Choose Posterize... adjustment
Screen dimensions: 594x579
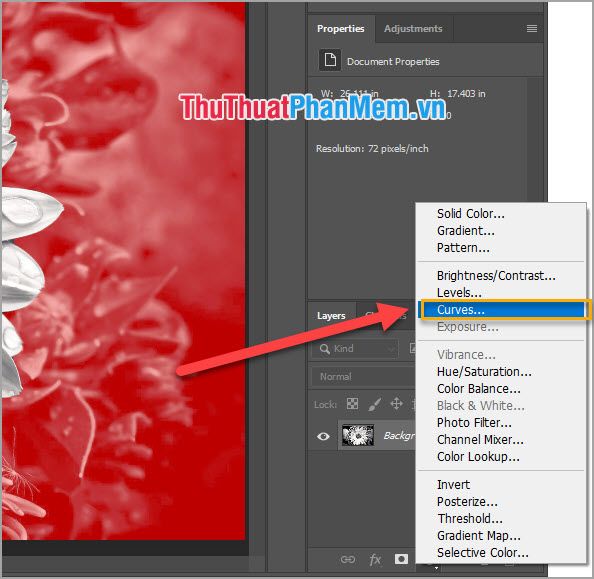pyautogui.click(x=467, y=502)
